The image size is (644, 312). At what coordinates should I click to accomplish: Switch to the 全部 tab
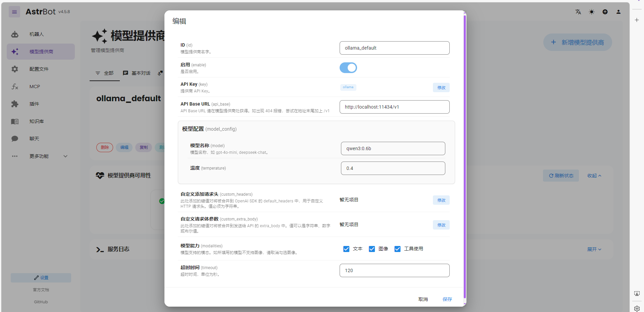point(105,73)
